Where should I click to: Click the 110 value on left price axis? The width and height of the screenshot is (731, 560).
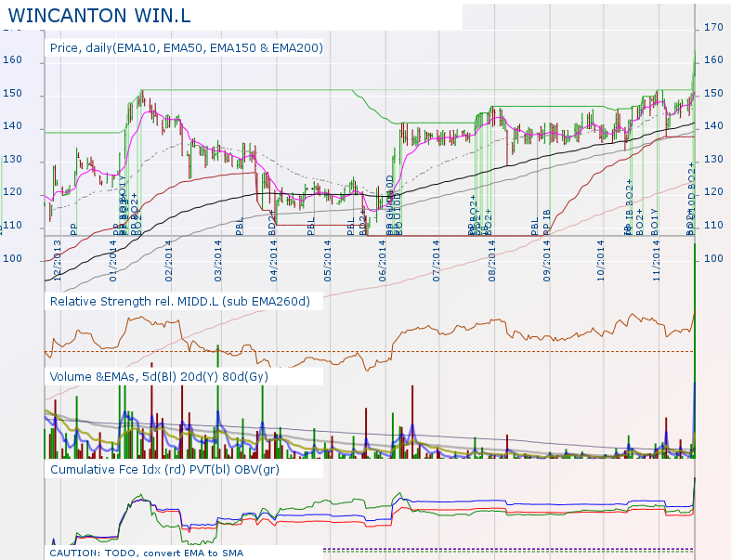[13, 226]
